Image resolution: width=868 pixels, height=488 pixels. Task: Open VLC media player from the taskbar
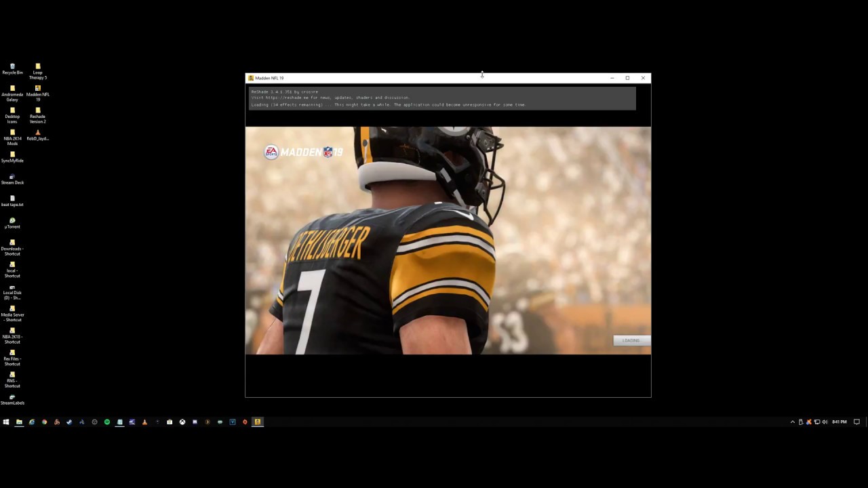[x=144, y=422]
